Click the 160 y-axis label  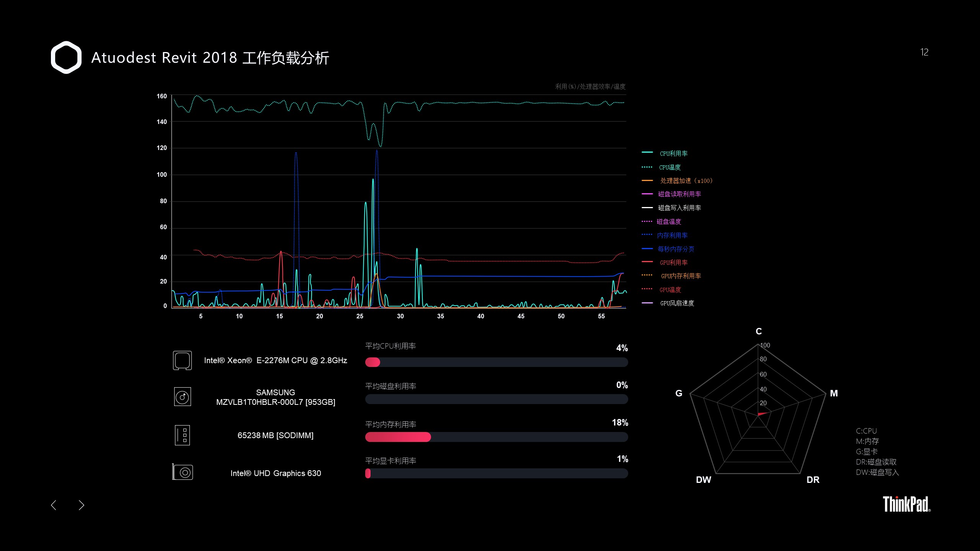(162, 96)
